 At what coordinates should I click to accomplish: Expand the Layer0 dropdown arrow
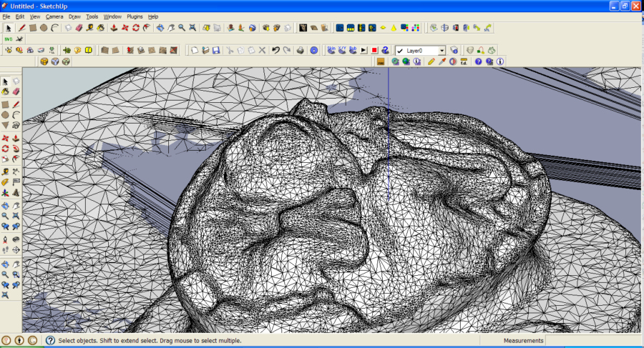point(441,51)
